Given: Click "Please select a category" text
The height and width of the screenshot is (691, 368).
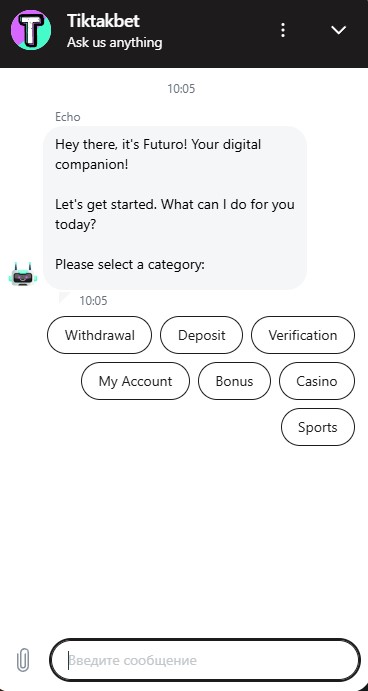Looking at the screenshot, I should [x=130, y=265].
